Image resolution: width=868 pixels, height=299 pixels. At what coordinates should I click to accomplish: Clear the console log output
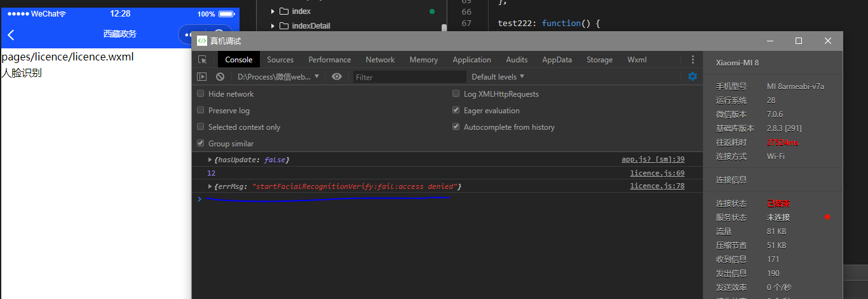point(220,77)
